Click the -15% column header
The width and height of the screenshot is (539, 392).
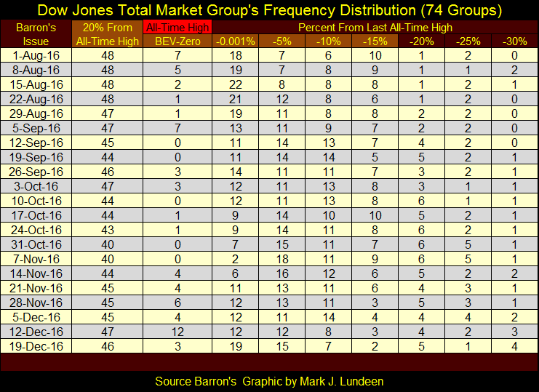tap(375, 41)
